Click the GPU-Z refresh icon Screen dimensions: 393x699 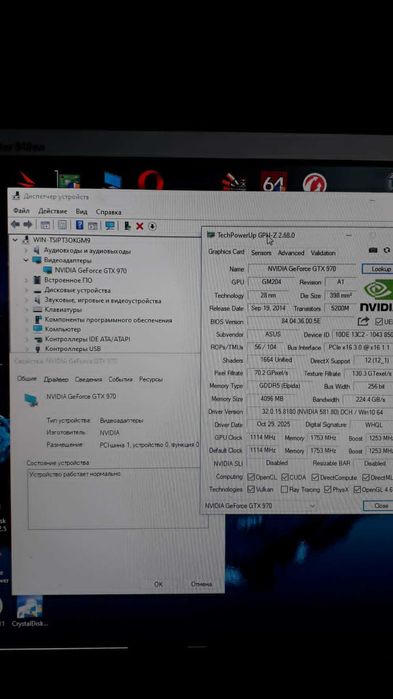[x=387, y=251]
